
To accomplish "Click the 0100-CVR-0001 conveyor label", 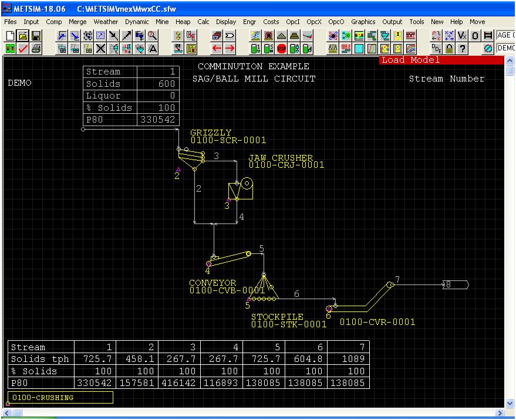I will (x=377, y=321).
